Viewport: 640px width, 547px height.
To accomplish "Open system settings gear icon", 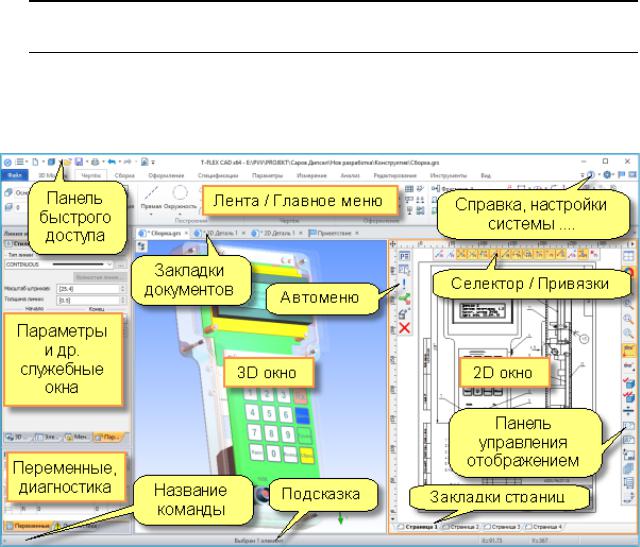I will click(x=607, y=175).
